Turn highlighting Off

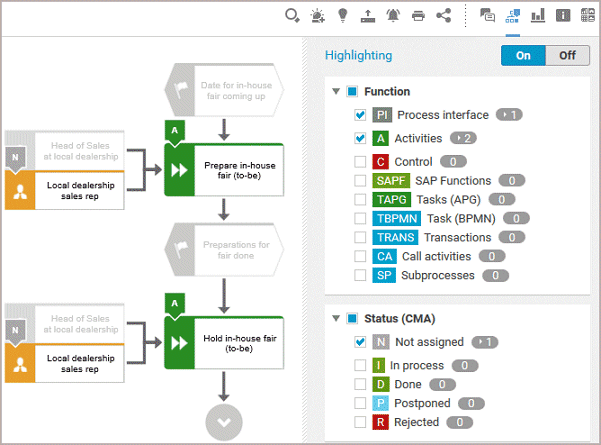pyautogui.click(x=567, y=56)
